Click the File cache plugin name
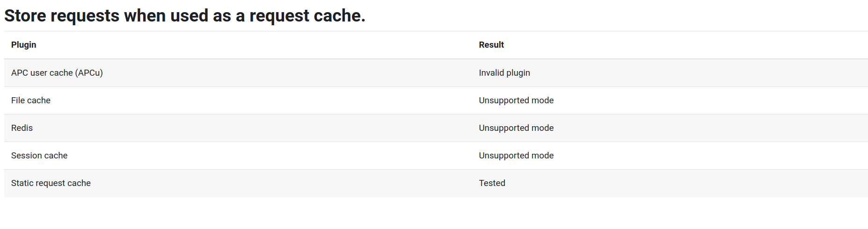The width and height of the screenshot is (868, 229). 31,100
